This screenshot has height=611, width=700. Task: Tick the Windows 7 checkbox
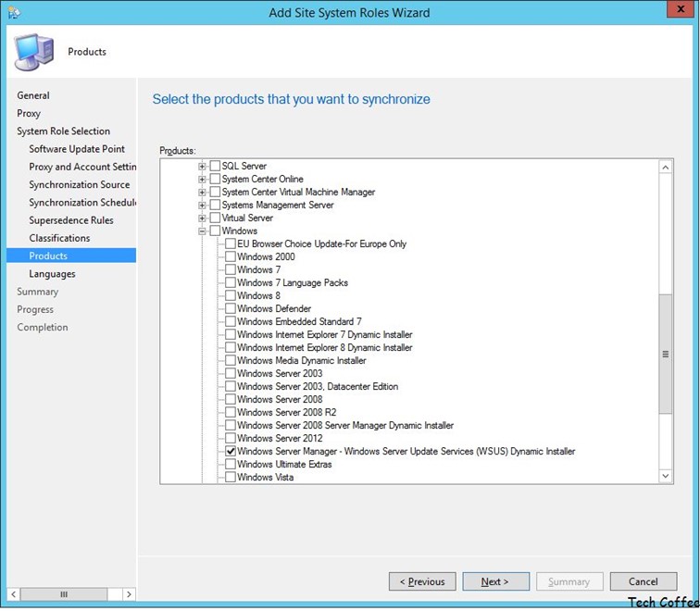point(231,269)
